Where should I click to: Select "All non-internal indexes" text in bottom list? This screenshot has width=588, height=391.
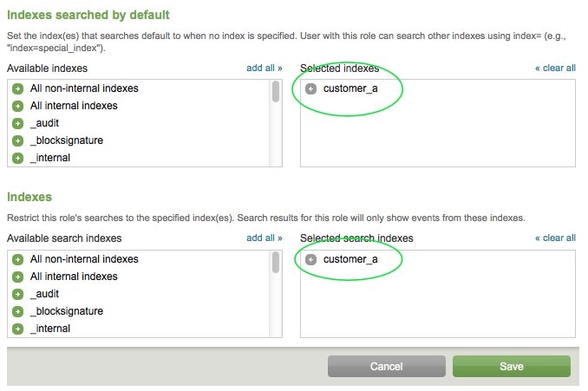[x=84, y=259]
